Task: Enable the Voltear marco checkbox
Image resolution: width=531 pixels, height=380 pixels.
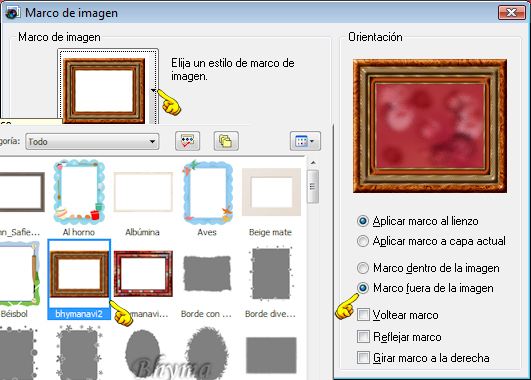Action: coord(363,315)
